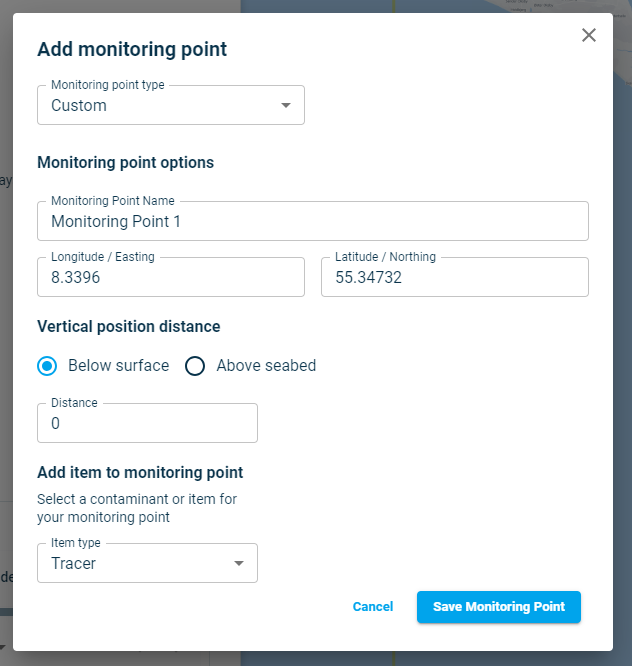Click the "Add item to monitoring point" heading
Viewport: 632px width, 666px height.
(140, 472)
